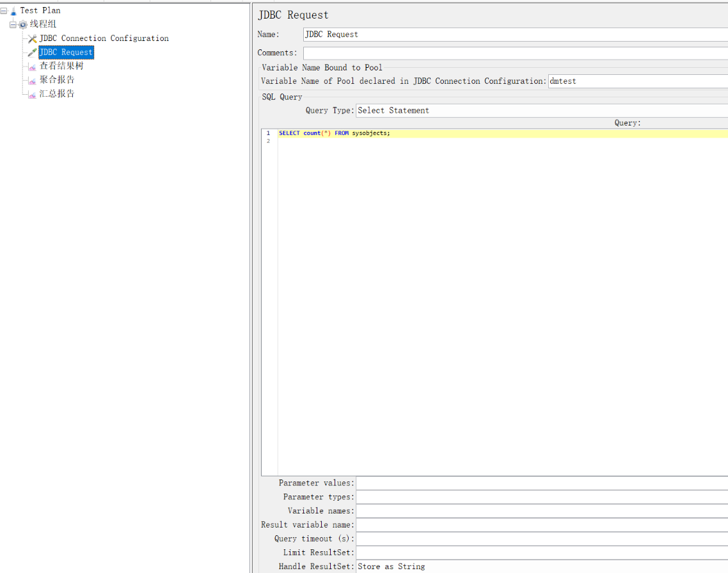Click the Name input field
728x573 pixels.
516,35
